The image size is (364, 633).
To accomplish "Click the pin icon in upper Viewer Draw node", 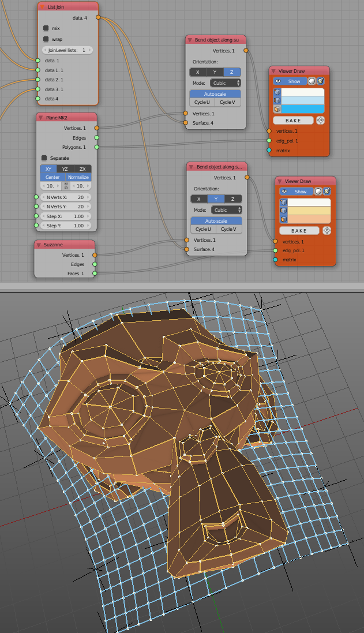I will click(x=320, y=81).
